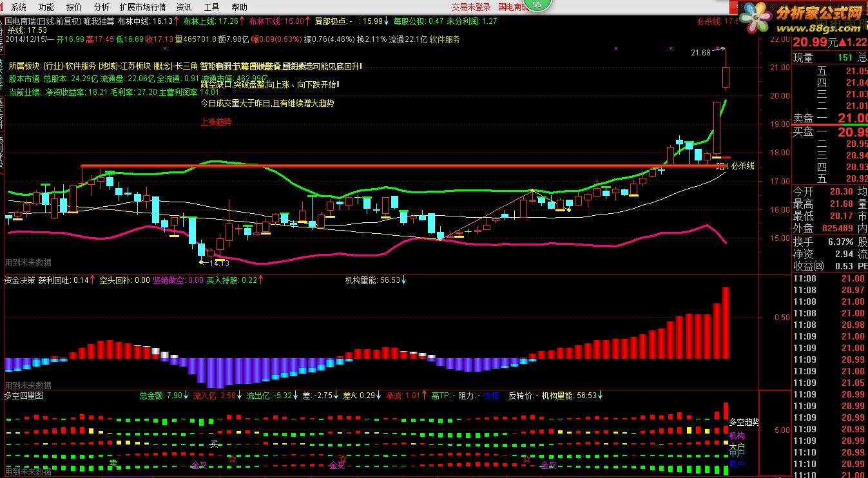Screen dimensions: 868x478
Task: Click the 多空四量图 indicator name
Action: (24, 396)
